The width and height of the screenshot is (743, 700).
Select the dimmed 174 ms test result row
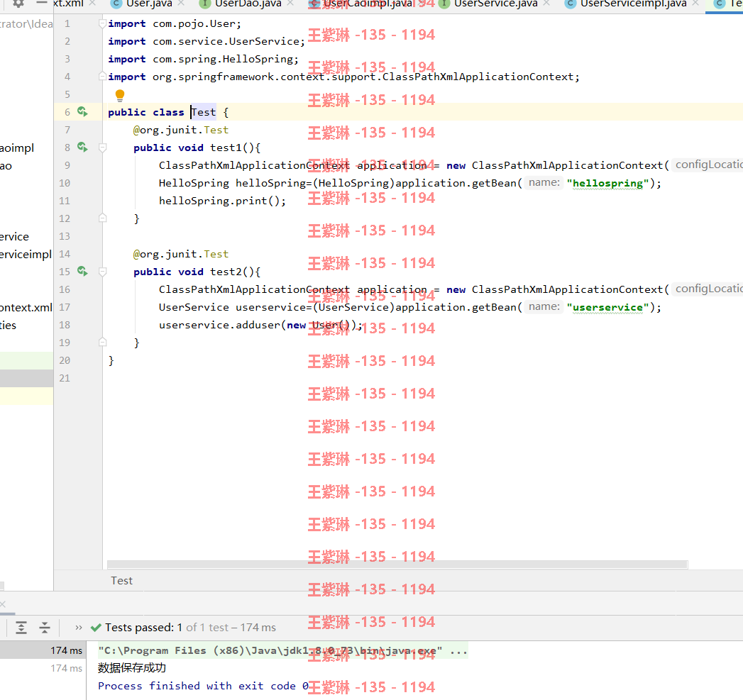click(43, 668)
